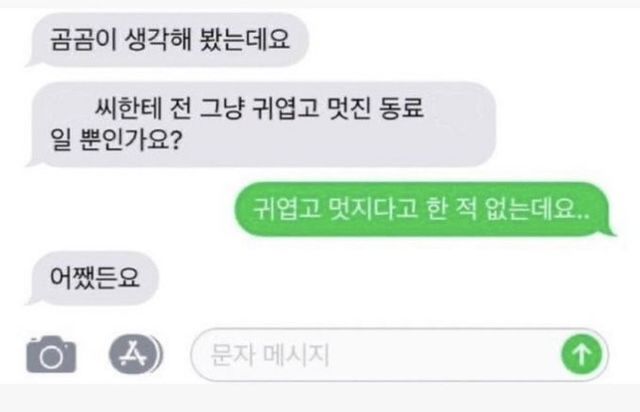This screenshot has width=640, height=412.
Task: Click the word 멋지다고 in the sent reply
Action: pos(373,209)
